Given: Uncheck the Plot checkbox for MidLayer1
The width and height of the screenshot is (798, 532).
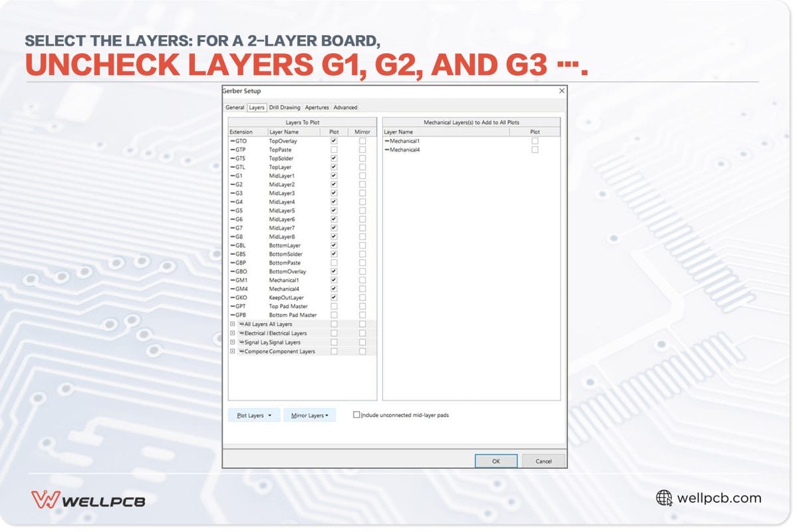Looking at the screenshot, I should click(334, 176).
